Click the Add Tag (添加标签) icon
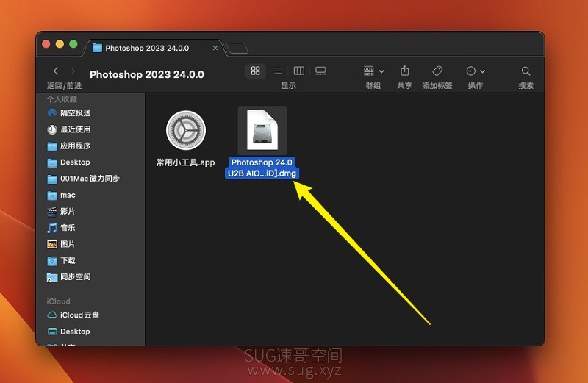This screenshot has height=383, width=588. coord(437,71)
